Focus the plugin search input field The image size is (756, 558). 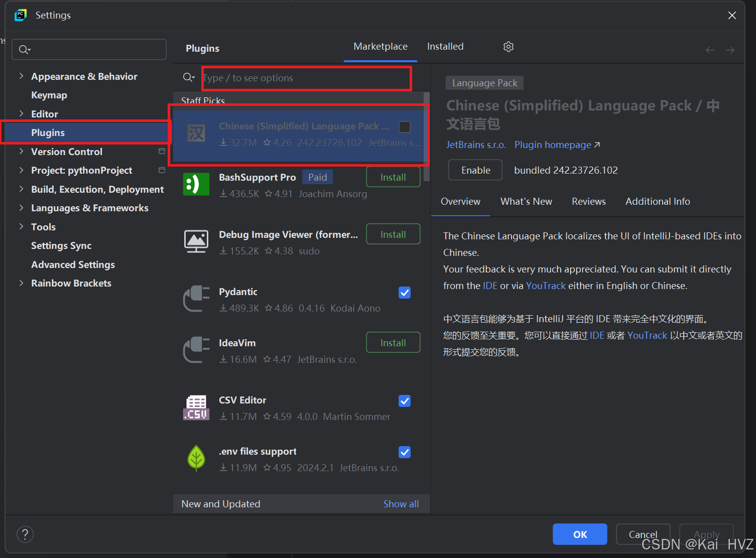tap(306, 78)
